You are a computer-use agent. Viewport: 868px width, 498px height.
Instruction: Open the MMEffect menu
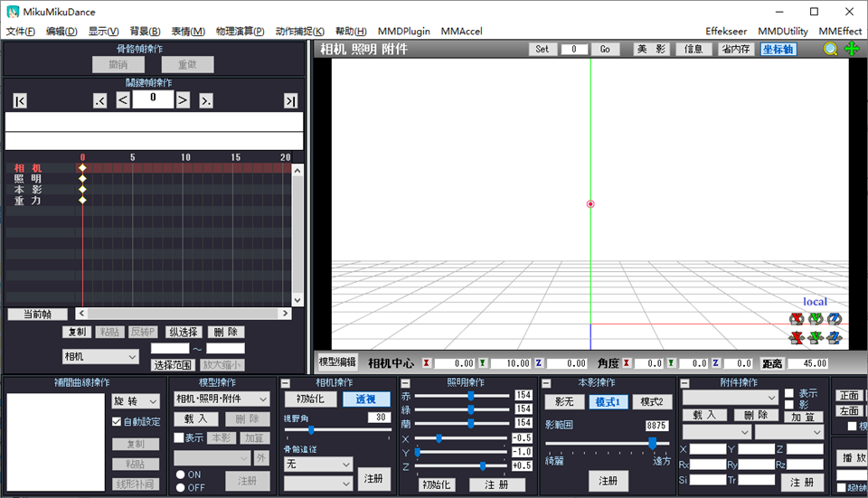click(x=840, y=32)
